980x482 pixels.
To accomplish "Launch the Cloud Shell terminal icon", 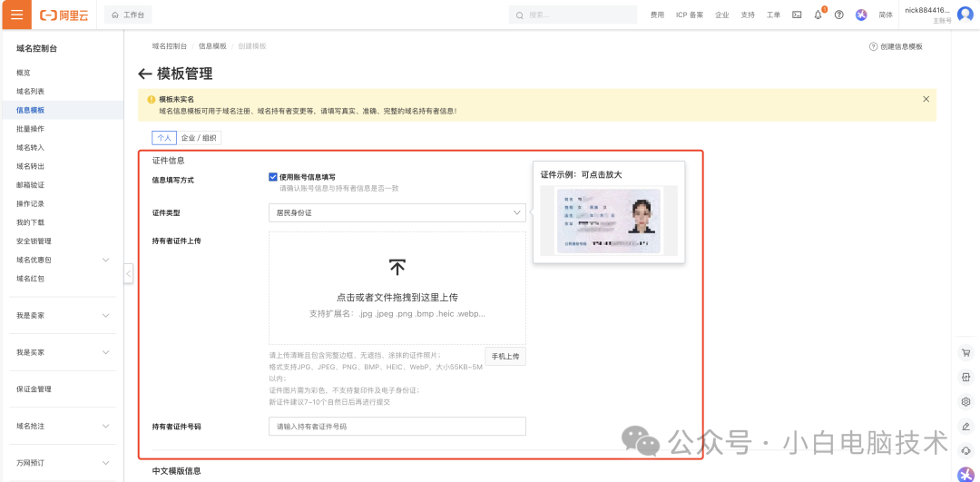I will coord(797,15).
